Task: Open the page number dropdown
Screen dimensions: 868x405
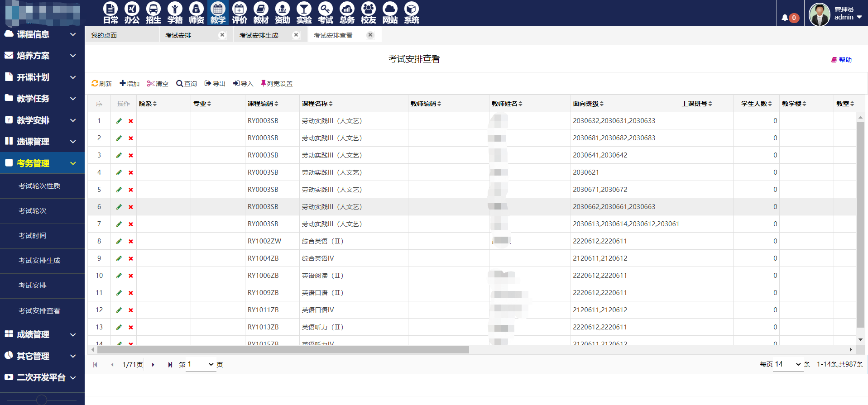Action: click(201, 365)
